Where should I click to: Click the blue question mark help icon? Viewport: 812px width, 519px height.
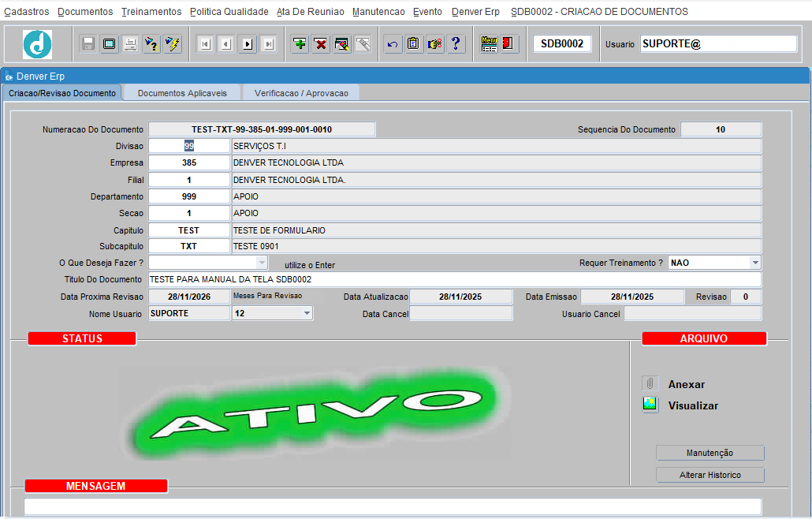click(x=456, y=44)
